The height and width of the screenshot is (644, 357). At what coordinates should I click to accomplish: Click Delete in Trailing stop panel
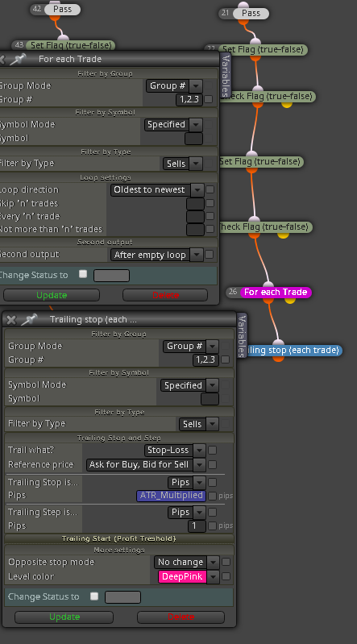[181, 617]
